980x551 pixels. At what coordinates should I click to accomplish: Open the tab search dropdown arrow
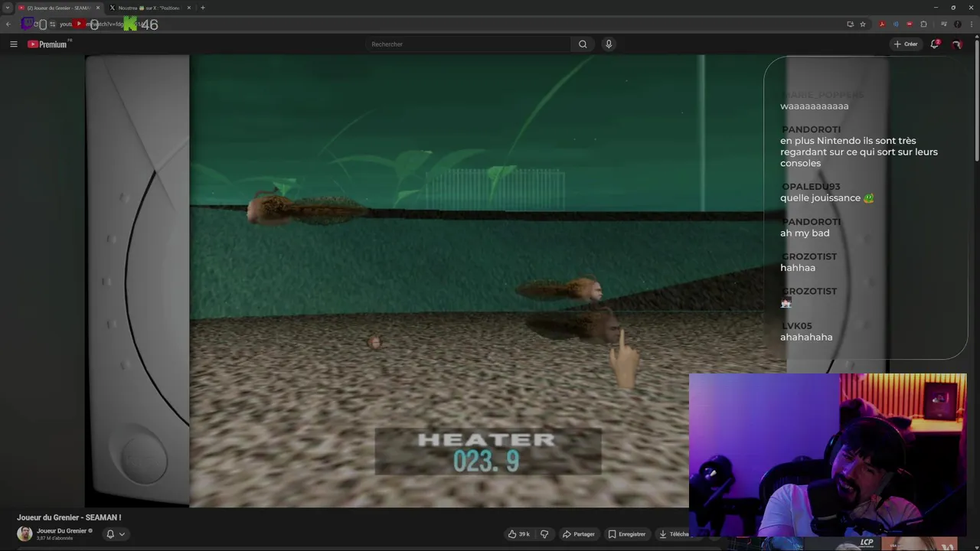7,8
